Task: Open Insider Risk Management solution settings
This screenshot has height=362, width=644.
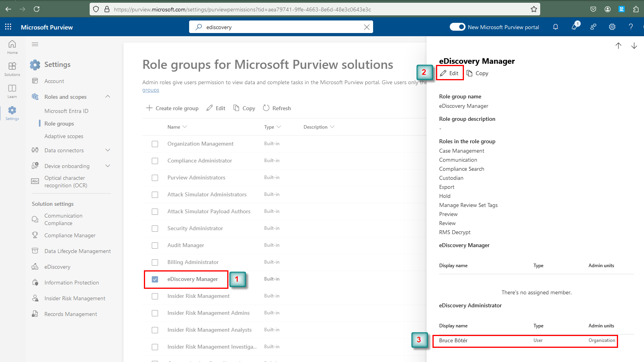Action: pyautogui.click(x=75, y=298)
